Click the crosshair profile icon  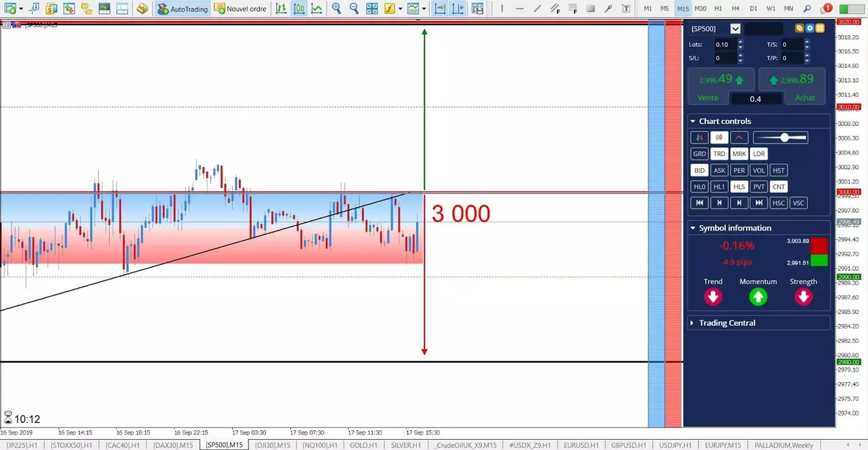34,9
